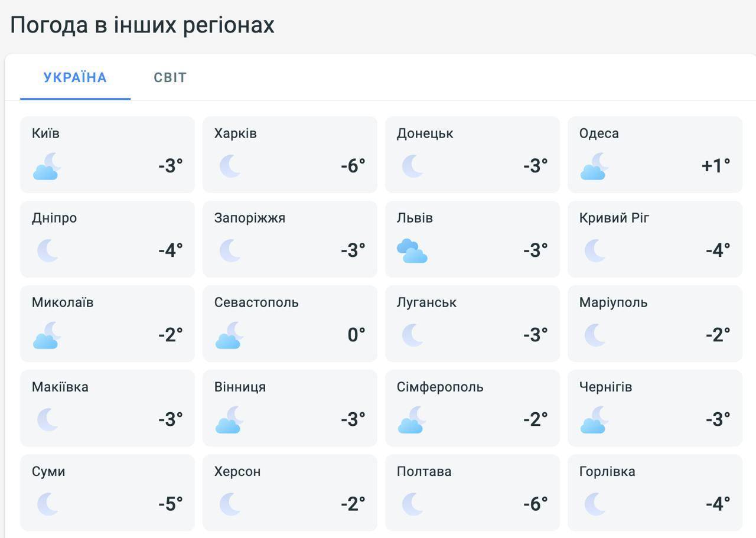The height and width of the screenshot is (538, 756).
Task: Click the -6° temperature for Полтава
Action: [x=536, y=503]
